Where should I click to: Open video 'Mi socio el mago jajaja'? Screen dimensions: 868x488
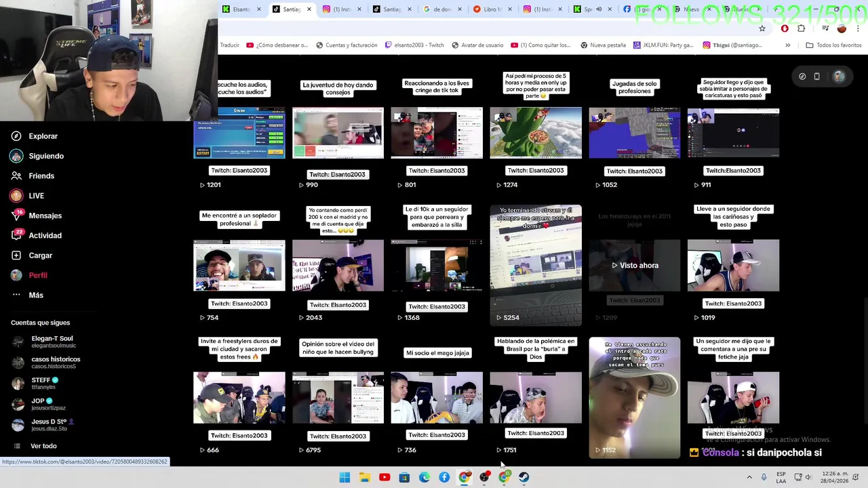pyautogui.click(x=437, y=397)
